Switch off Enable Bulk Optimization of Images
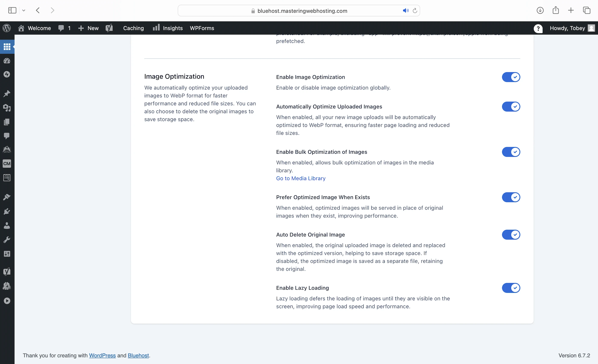 (x=511, y=152)
